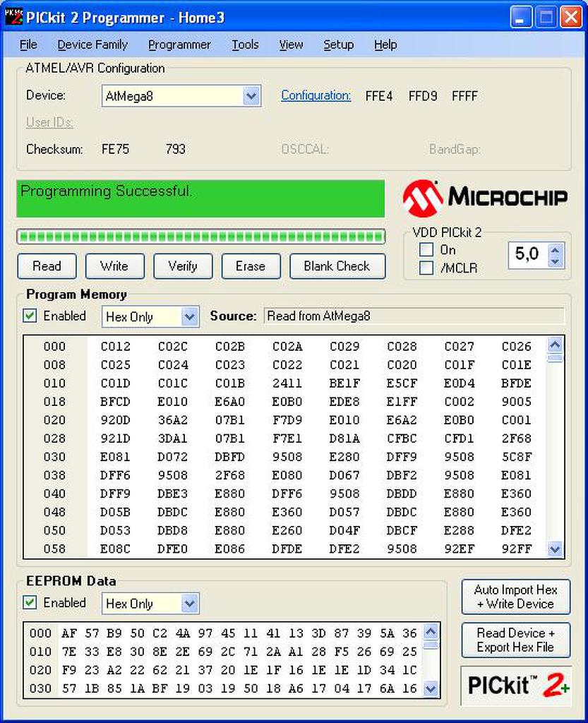Viewport: 588px width, 723px height.
Task: Click the Verify button
Action: (x=183, y=266)
